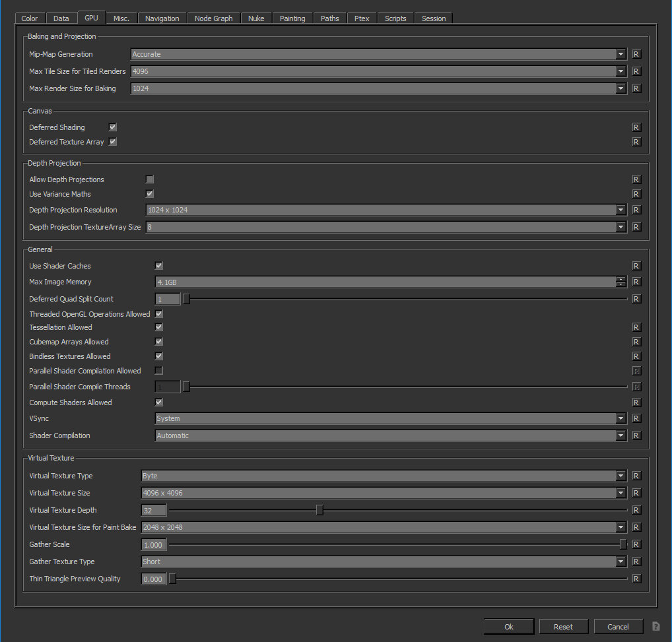Reset Mip-Map Generation with its R icon
The image size is (672, 642).
point(636,54)
